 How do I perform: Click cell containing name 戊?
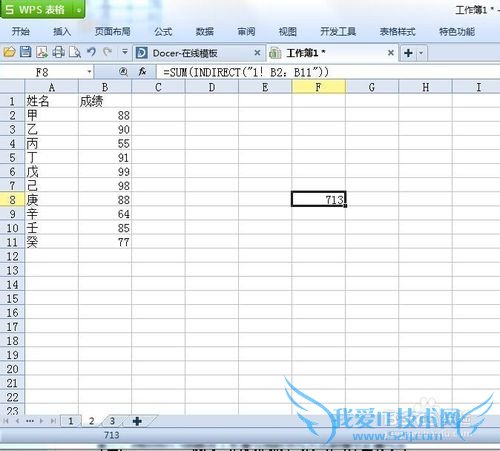[52, 172]
